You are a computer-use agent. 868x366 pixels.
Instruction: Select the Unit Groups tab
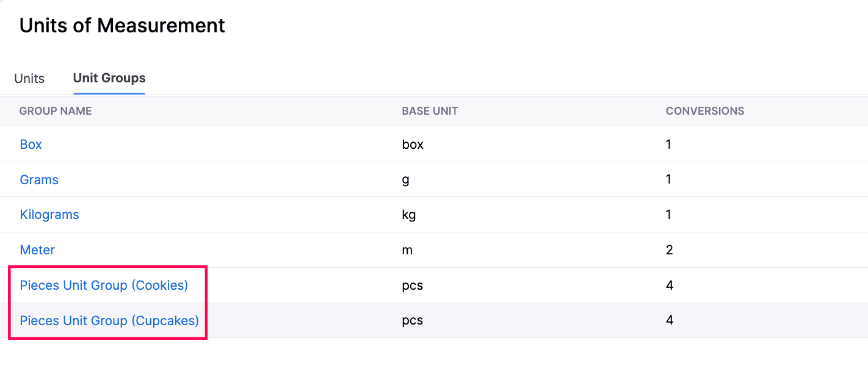[109, 77]
